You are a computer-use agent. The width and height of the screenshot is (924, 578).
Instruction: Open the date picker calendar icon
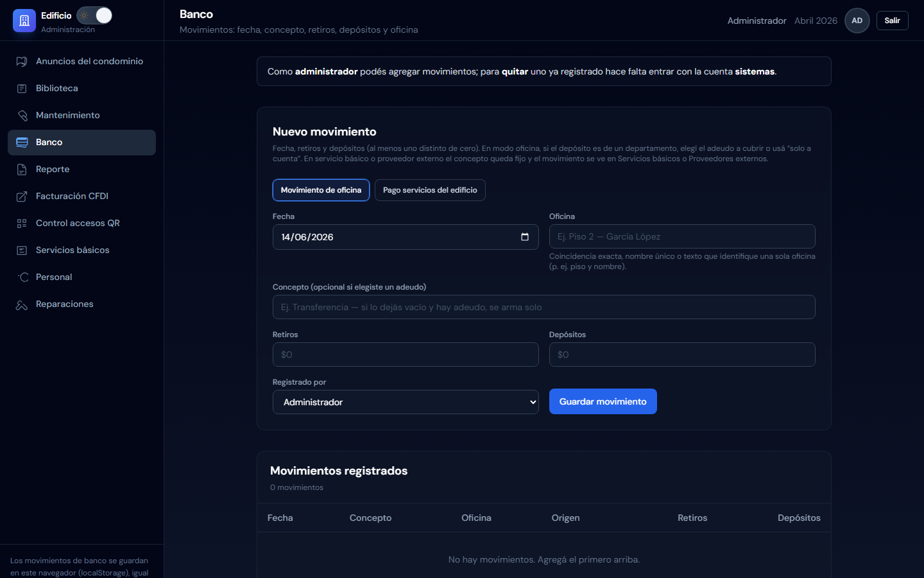525,237
